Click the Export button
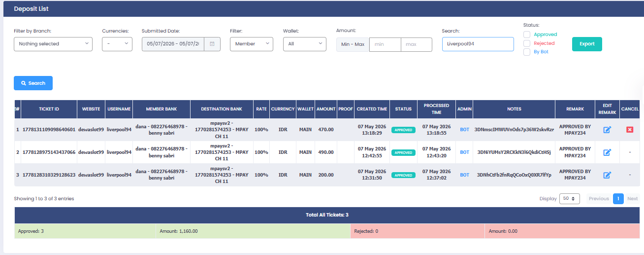This screenshot has height=255, width=644. [587, 44]
